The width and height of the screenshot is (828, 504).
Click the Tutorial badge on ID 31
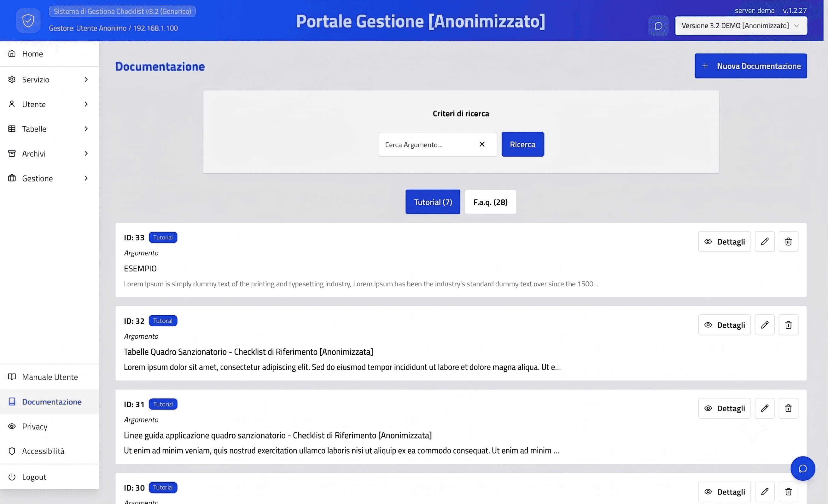pyautogui.click(x=163, y=404)
